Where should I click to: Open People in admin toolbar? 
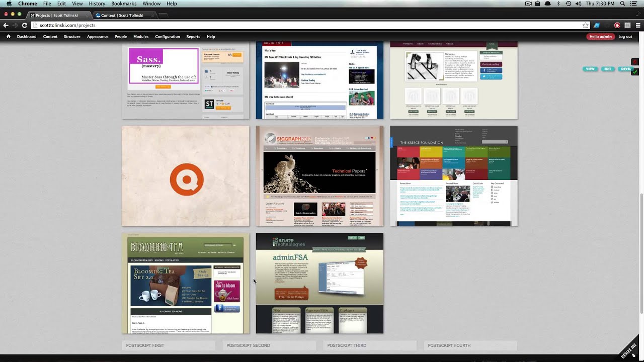pyautogui.click(x=121, y=37)
